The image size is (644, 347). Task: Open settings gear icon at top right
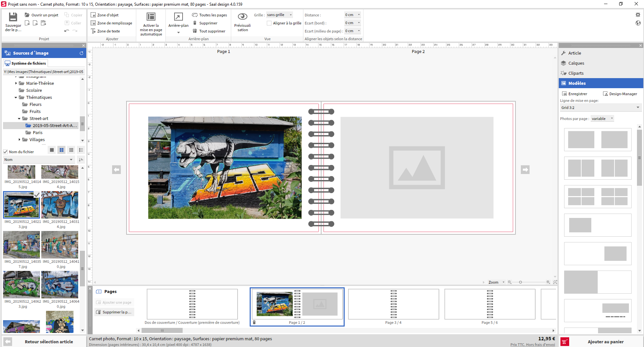point(638,15)
